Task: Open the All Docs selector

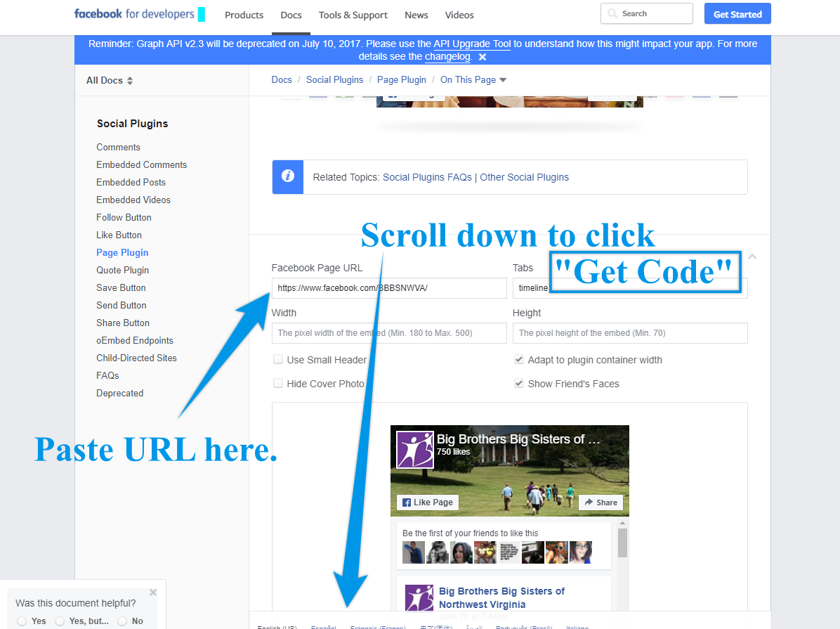Action: click(110, 80)
